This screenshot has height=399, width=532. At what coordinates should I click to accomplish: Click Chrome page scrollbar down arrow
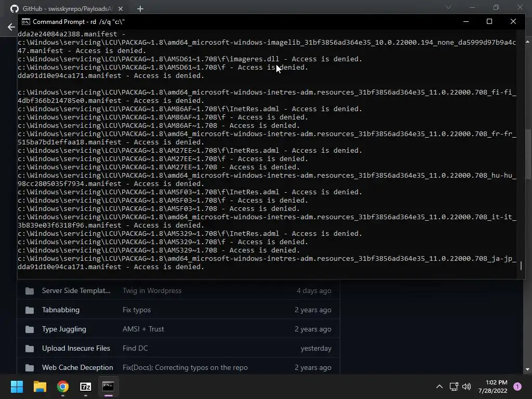pyautogui.click(x=528, y=369)
